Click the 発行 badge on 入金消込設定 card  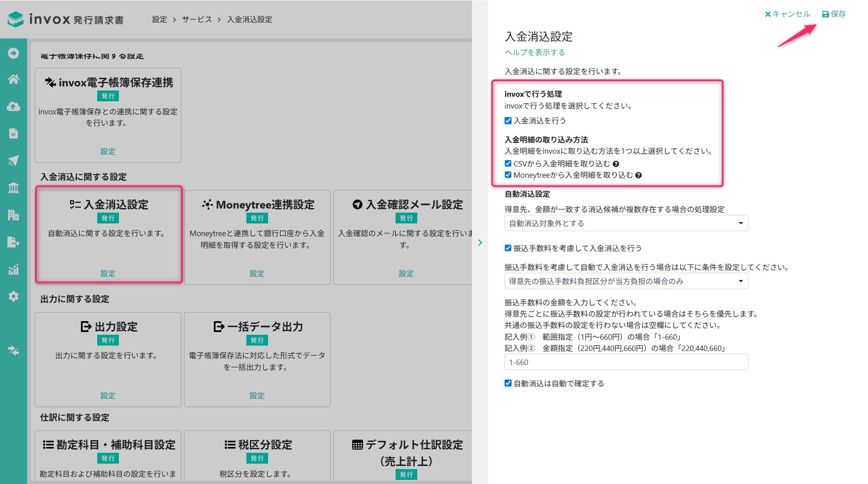pos(108,218)
